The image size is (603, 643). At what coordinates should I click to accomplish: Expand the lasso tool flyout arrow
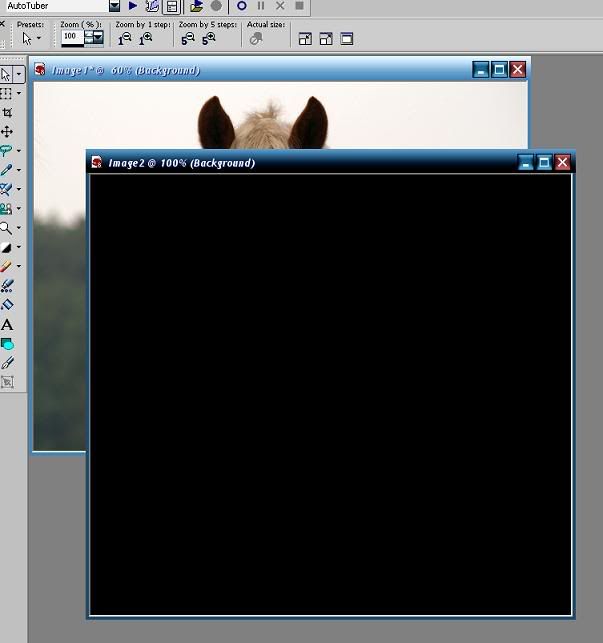(19, 151)
